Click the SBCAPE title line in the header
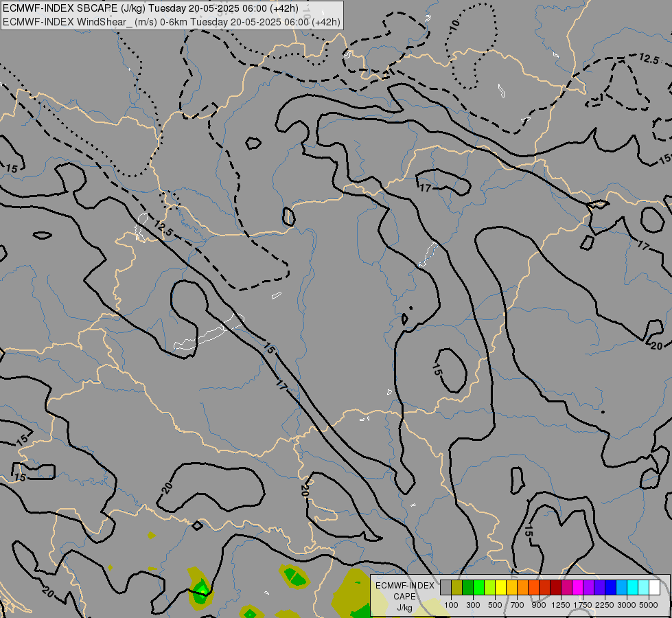The image size is (672, 618). (150, 8)
